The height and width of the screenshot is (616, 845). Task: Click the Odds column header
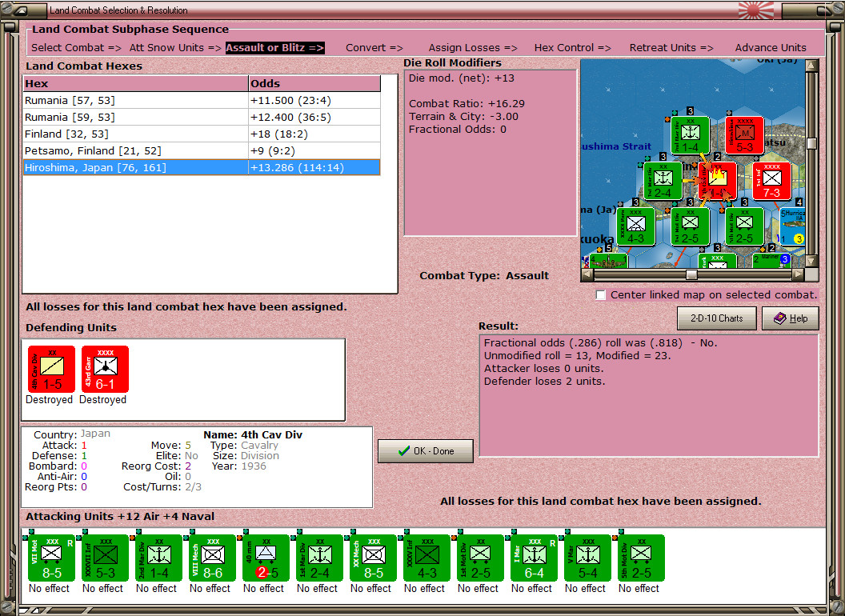click(x=314, y=83)
